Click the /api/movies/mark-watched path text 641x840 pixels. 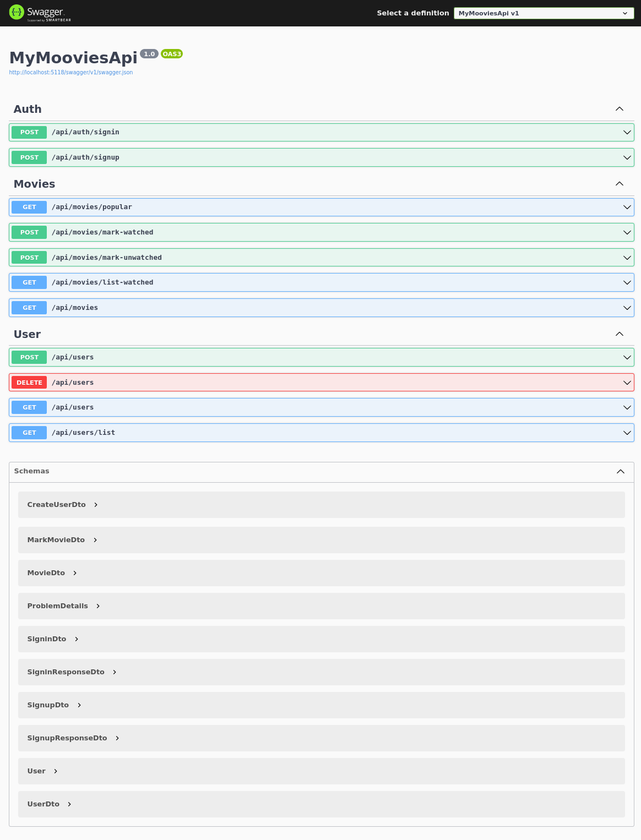point(102,232)
